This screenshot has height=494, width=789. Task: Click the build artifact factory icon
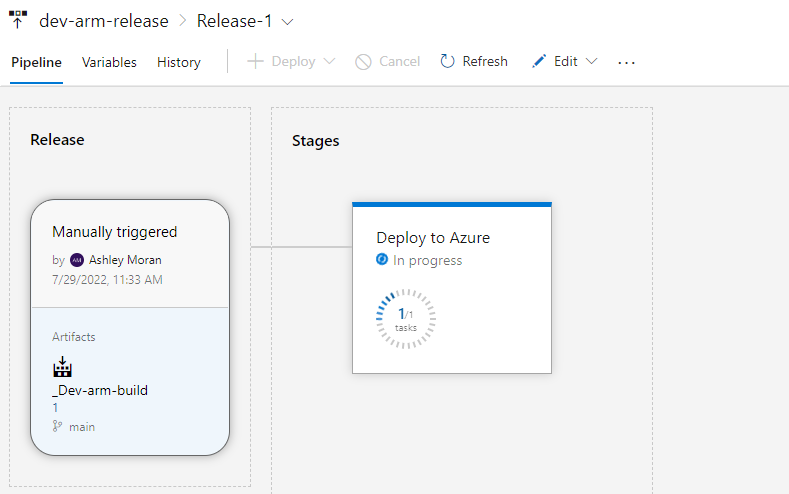[63, 367]
